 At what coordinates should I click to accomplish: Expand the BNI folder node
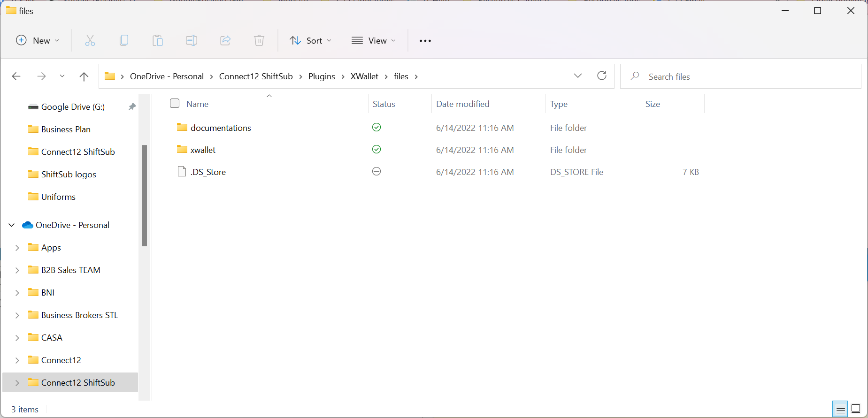17,293
